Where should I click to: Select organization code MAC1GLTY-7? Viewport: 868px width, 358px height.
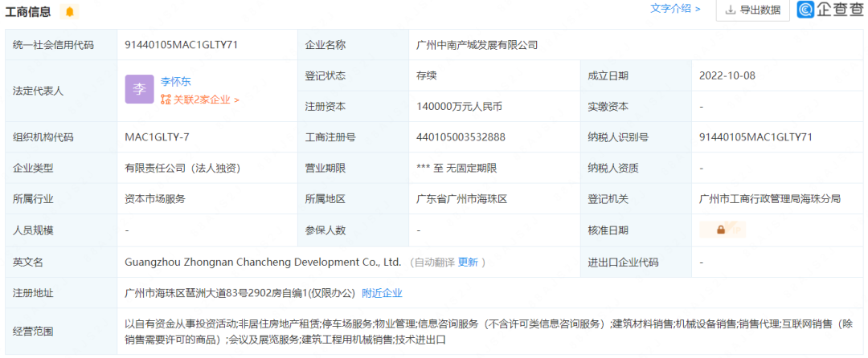point(158,137)
